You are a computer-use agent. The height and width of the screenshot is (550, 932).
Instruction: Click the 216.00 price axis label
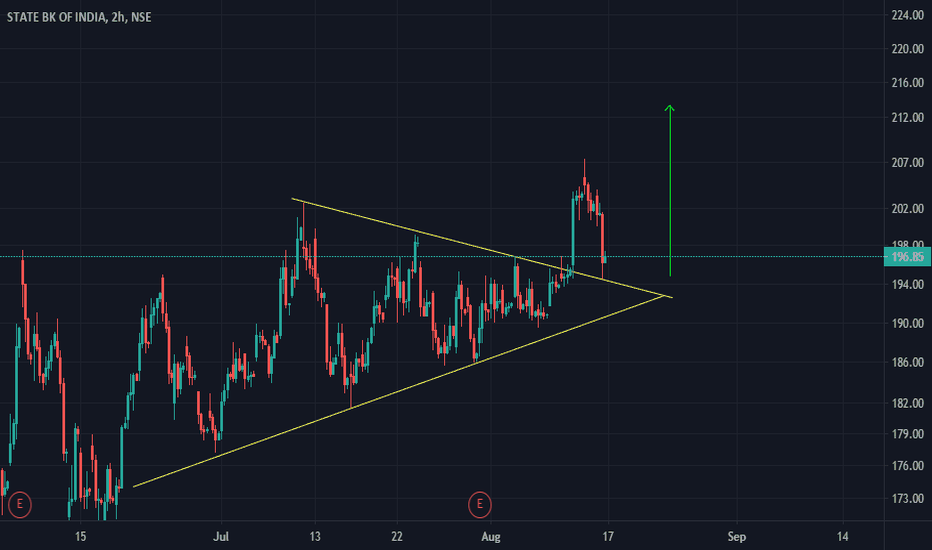(x=908, y=83)
